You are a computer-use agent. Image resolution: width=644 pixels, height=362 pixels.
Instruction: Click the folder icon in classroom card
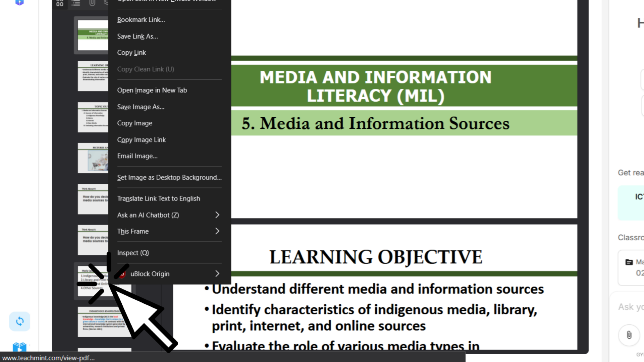click(629, 262)
